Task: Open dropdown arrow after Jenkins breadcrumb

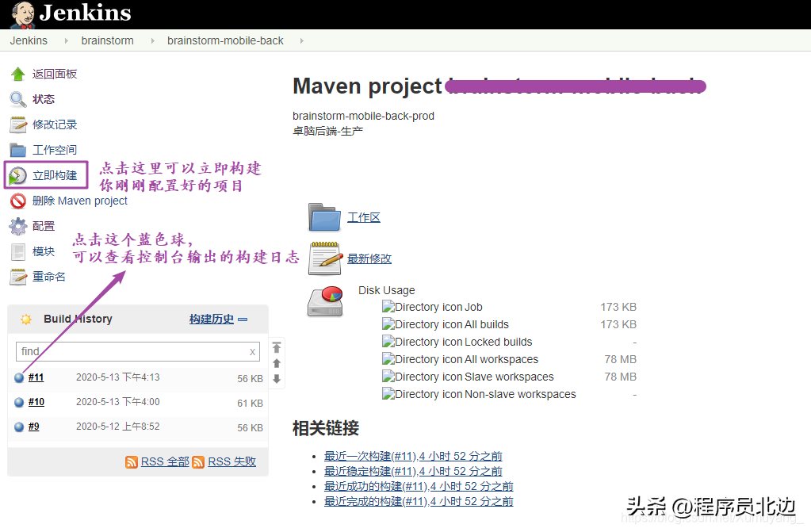Action: tap(67, 40)
